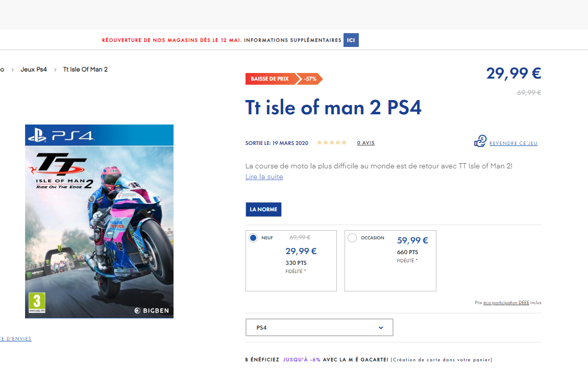This screenshot has height=371, width=588.
Task: Open the PS4 platform dropdown
Action: 320,328
